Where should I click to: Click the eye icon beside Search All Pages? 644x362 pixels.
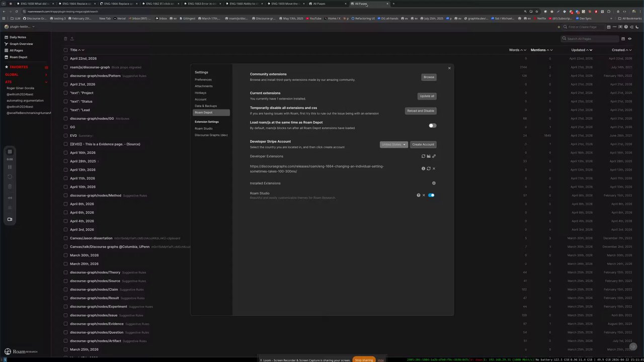coord(629,39)
